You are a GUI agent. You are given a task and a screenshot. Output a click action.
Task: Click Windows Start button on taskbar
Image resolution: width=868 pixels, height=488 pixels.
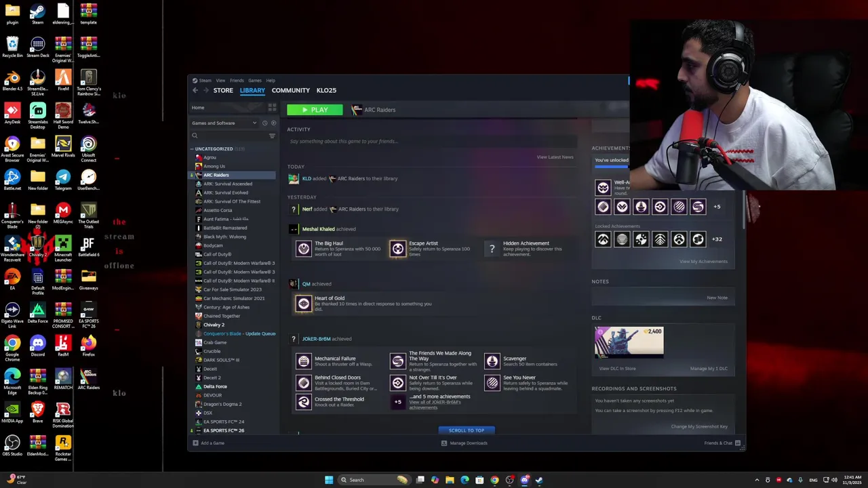tap(329, 480)
